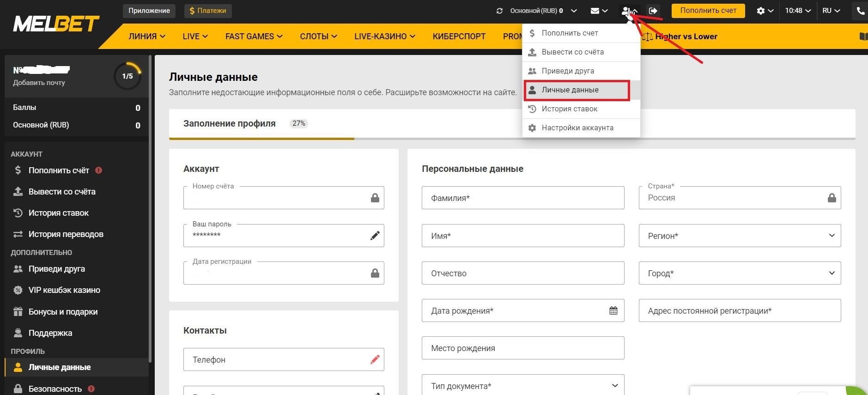This screenshot has width=868, height=395.
Task: Choose Личные данные in dropdown menu
Action: (581, 90)
